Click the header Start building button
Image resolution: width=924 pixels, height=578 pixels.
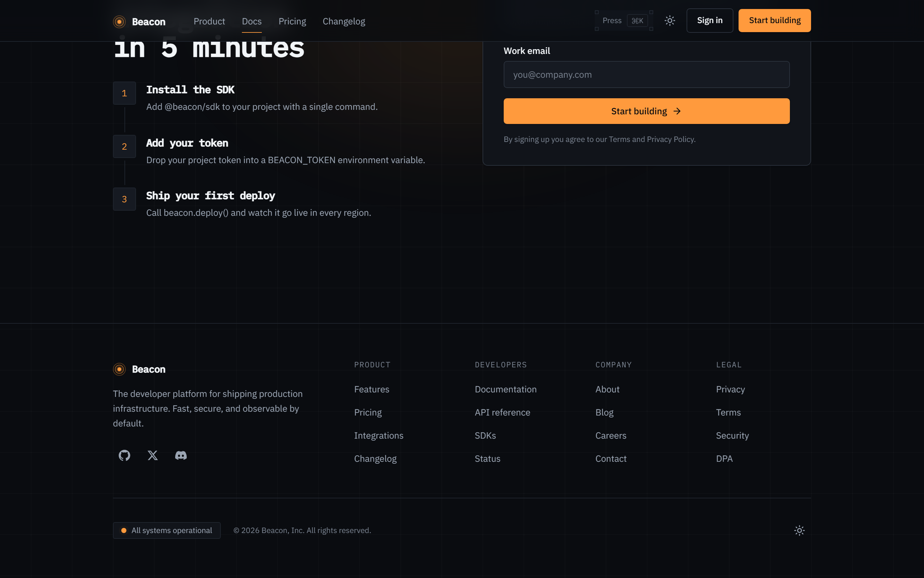click(774, 21)
